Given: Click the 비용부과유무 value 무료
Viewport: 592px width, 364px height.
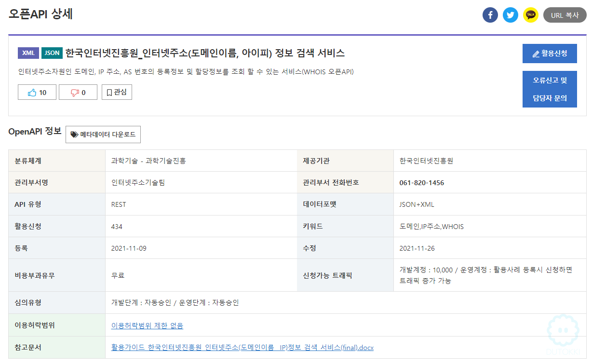Looking at the screenshot, I should pos(118,275).
